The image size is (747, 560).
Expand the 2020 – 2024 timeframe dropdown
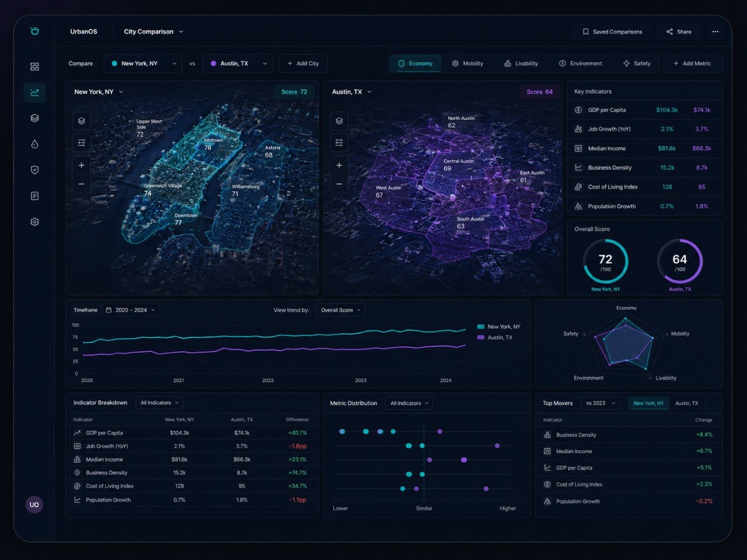(x=131, y=310)
